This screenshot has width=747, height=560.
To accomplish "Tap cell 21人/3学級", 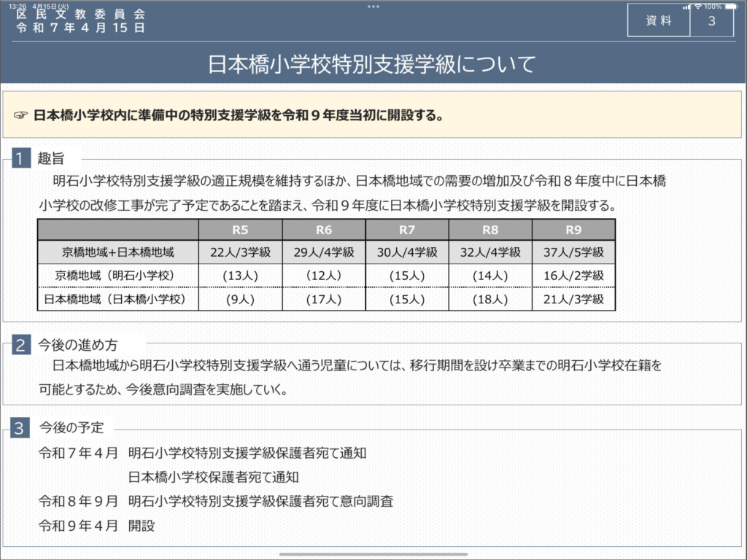I will (x=573, y=299).
